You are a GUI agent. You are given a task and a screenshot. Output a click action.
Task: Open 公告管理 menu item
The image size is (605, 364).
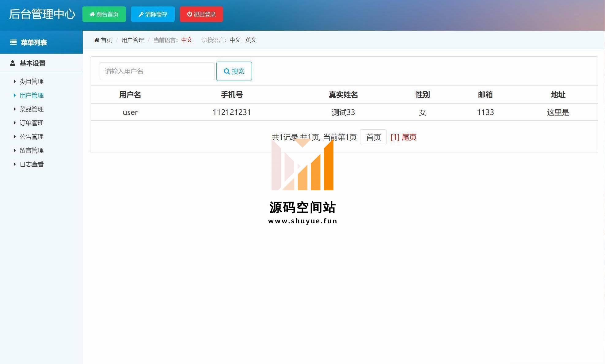[x=32, y=137]
